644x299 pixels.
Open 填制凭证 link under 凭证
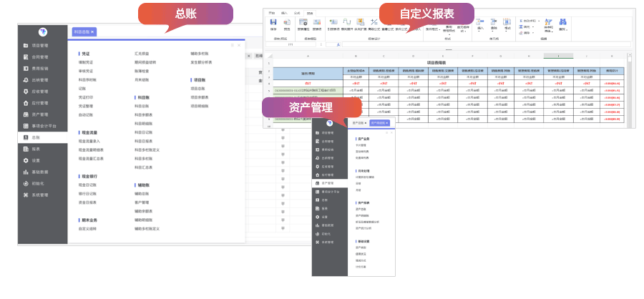click(86, 62)
